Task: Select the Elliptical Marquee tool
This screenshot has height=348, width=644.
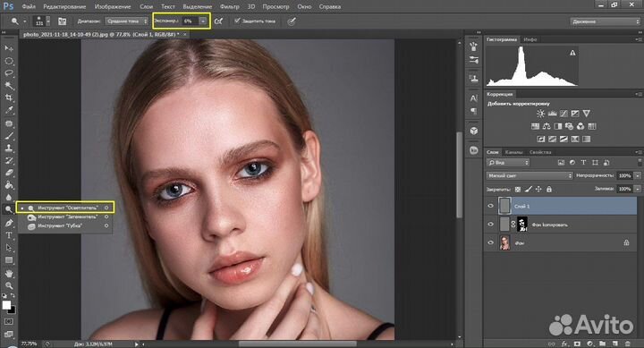Action: [9, 61]
